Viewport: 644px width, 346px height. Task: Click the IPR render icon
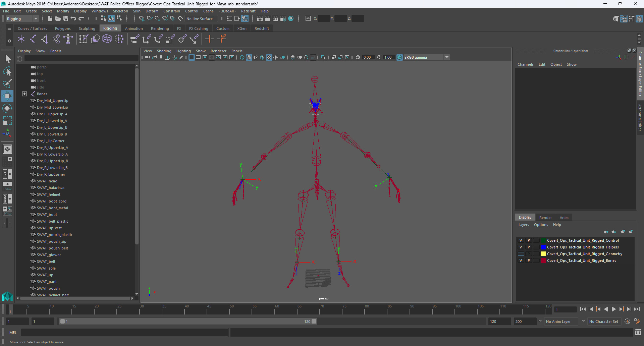point(275,19)
